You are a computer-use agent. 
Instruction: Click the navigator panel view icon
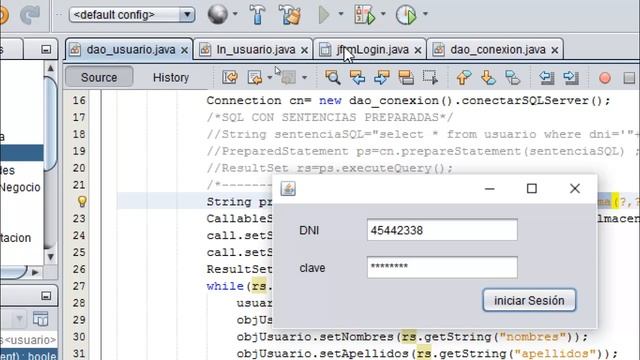40,319
